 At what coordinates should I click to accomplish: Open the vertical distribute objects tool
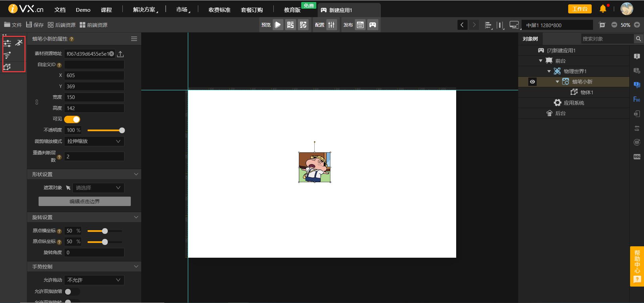[500, 25]
